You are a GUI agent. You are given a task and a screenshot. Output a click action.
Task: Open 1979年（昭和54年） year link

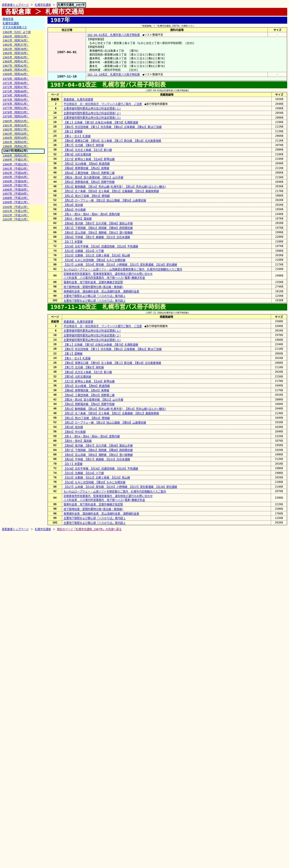tap(16, 116)
